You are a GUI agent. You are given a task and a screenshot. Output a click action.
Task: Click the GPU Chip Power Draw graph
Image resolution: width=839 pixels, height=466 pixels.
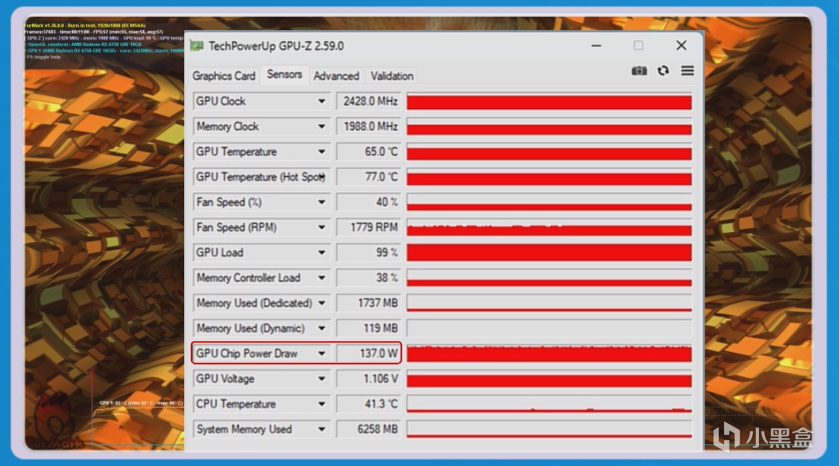pos(549,353)
